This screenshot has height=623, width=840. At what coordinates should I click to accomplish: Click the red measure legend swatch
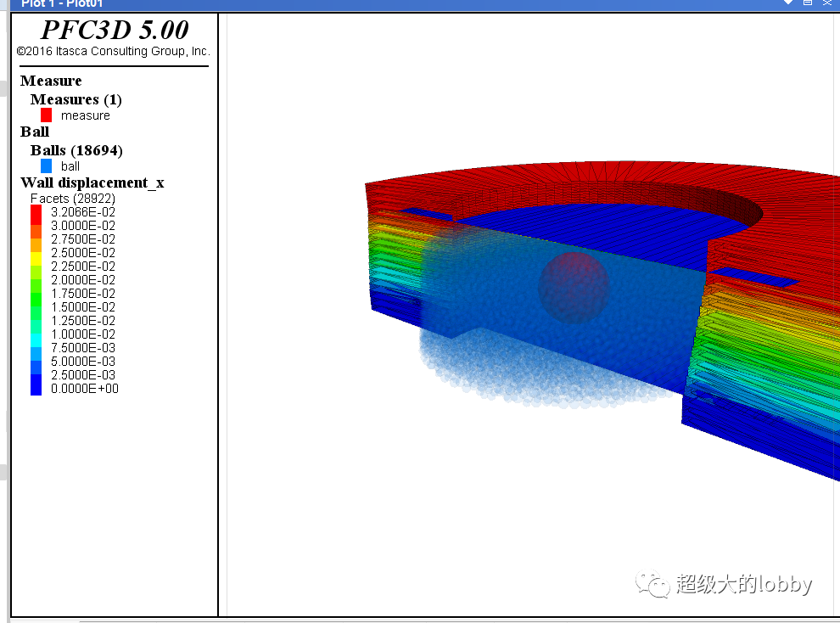point(46,115)
